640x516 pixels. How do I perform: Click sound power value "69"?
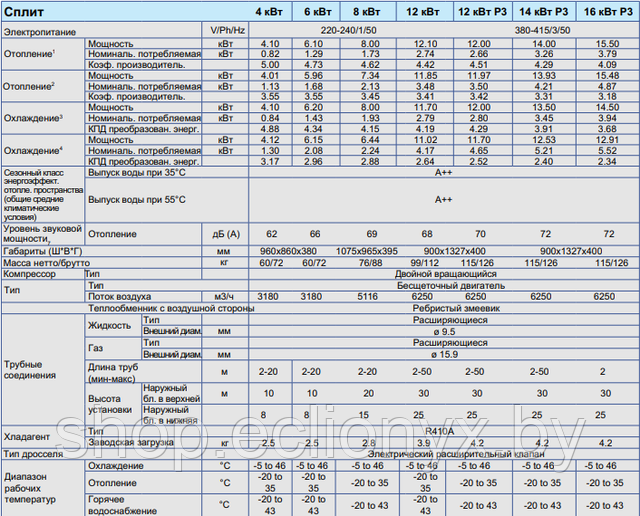(372, 234)
